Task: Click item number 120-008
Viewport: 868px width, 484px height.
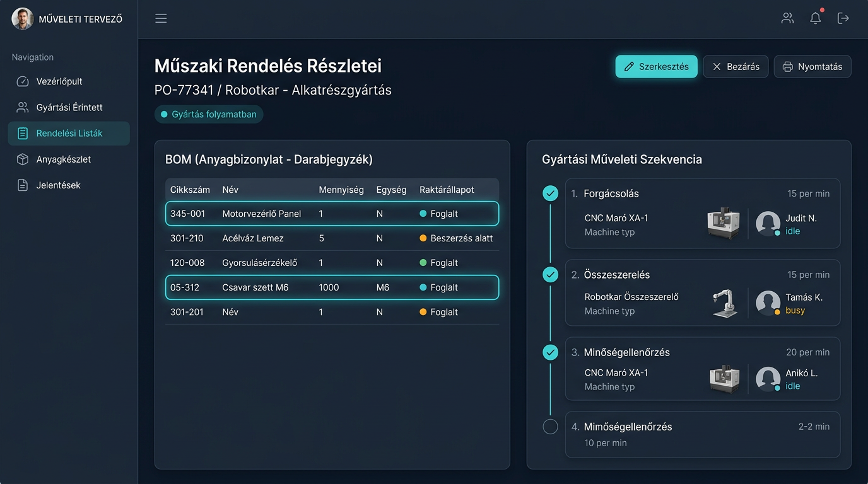Action: tap(187, 263)
